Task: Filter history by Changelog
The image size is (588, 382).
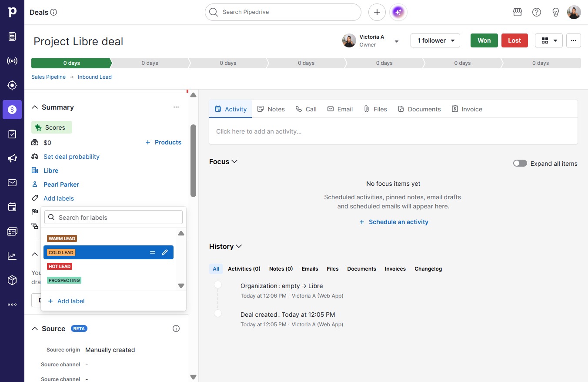Action: tap(428, 269)
